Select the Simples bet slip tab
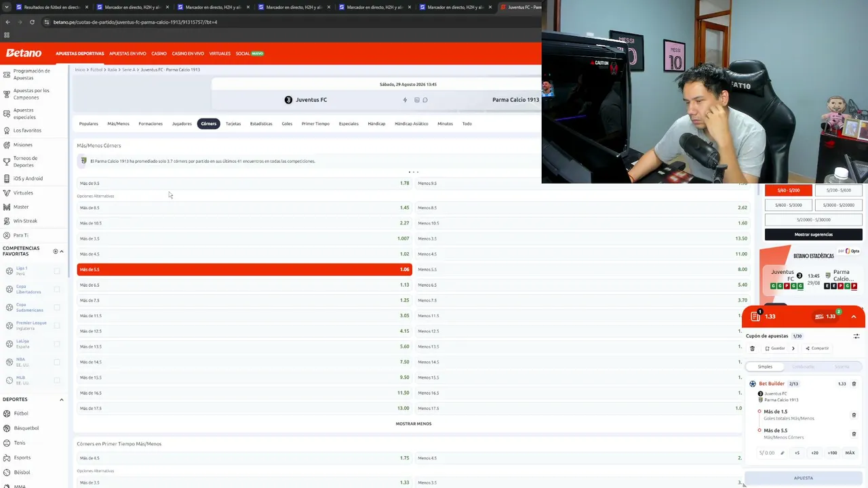 [x=765, y=367]
